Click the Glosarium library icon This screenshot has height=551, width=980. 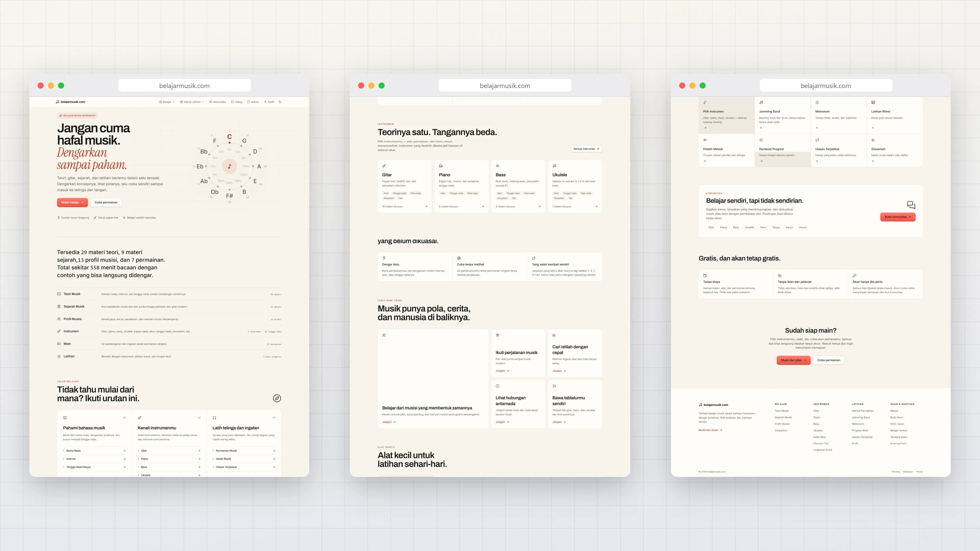pyautogui.click(x=873, y=140)
